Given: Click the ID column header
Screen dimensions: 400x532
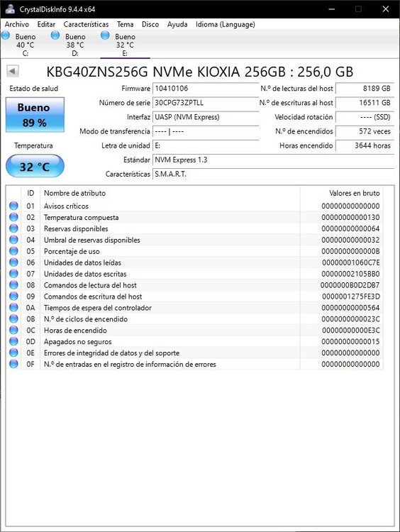Looking at the screenshot, I should [x=30, y=193].
